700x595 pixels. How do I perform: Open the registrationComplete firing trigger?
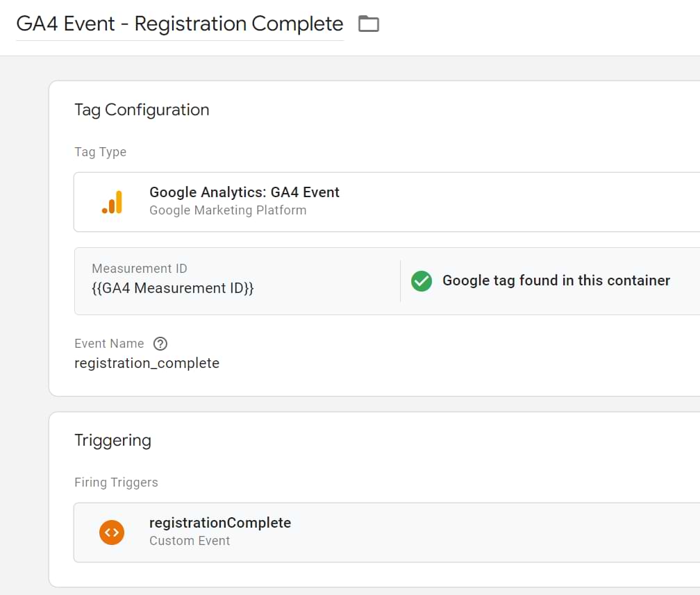[220, 523]
